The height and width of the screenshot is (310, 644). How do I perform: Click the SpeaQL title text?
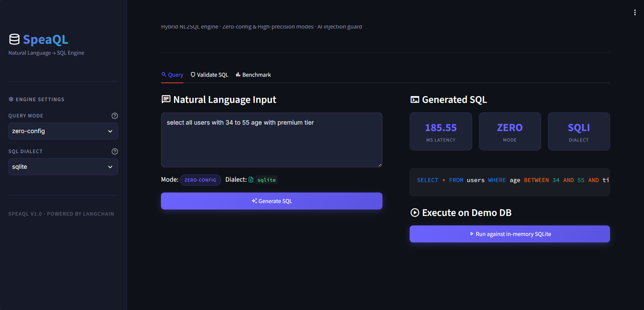tap(46, 39)
